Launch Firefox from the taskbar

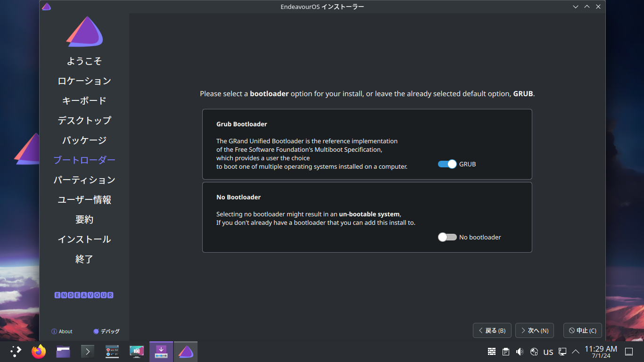(39, 351)
